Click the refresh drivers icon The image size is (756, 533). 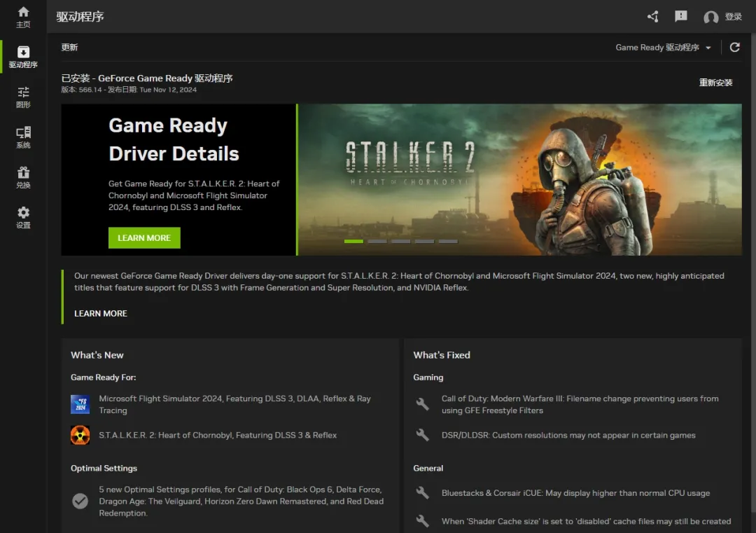[734, 48]
